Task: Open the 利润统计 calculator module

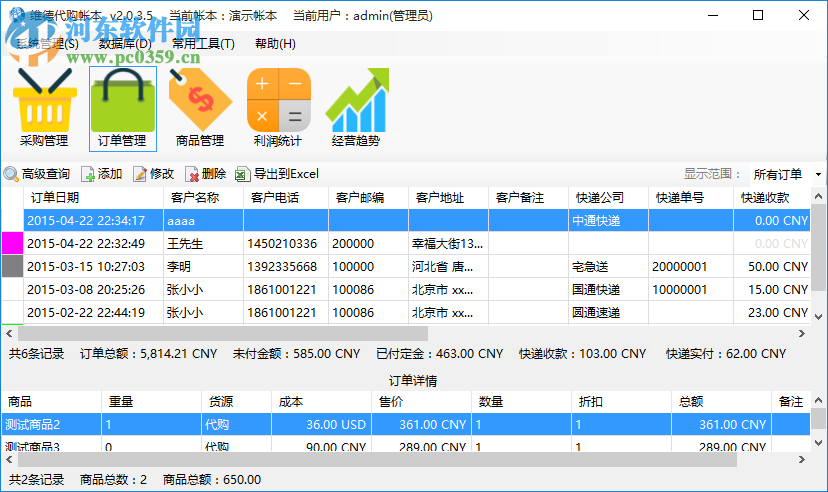Action: click(x=278, y=108)
